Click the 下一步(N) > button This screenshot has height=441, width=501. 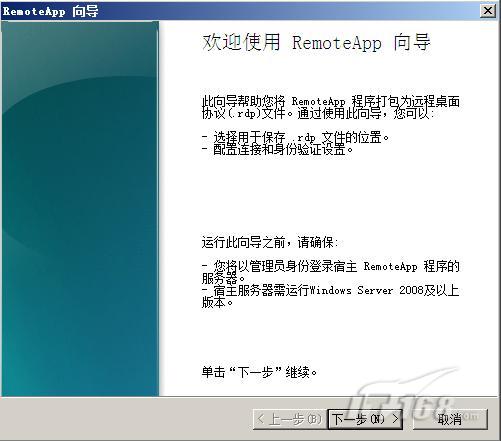(365, 419)
